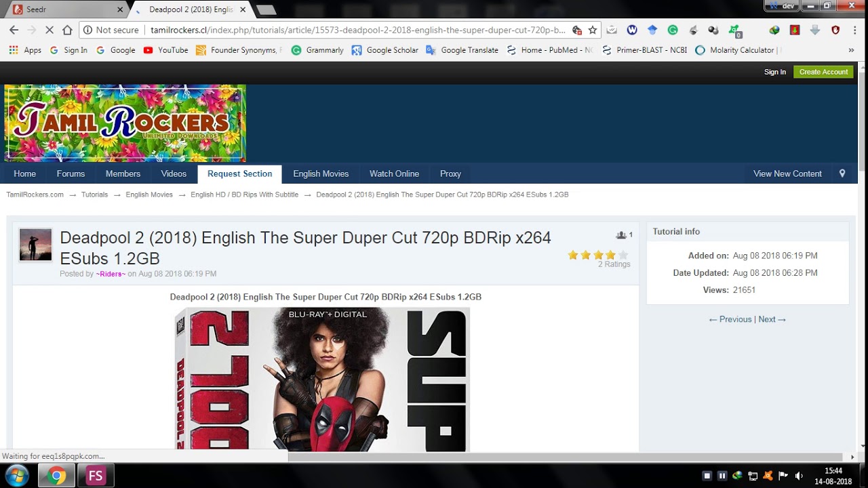Open the Videos menu item
This screenshot has width=868, height=488.
point(174,174)
